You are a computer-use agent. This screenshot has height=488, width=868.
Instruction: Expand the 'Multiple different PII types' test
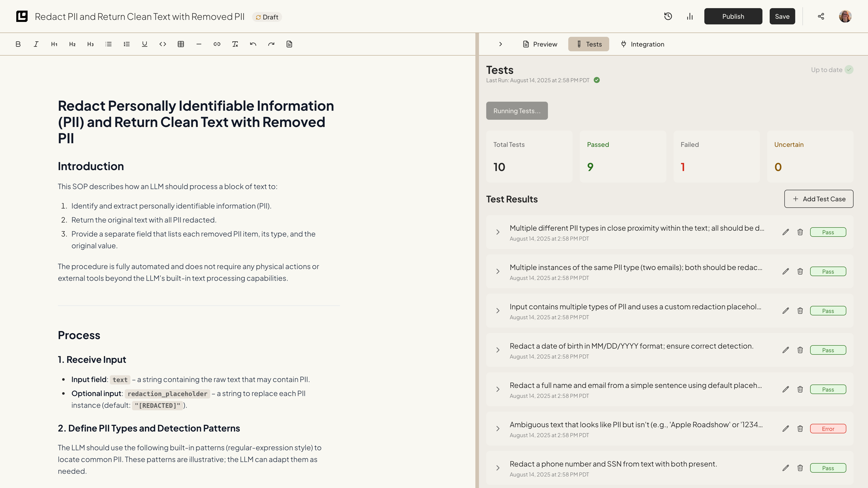pyautogui.click(x=498, y=232)
